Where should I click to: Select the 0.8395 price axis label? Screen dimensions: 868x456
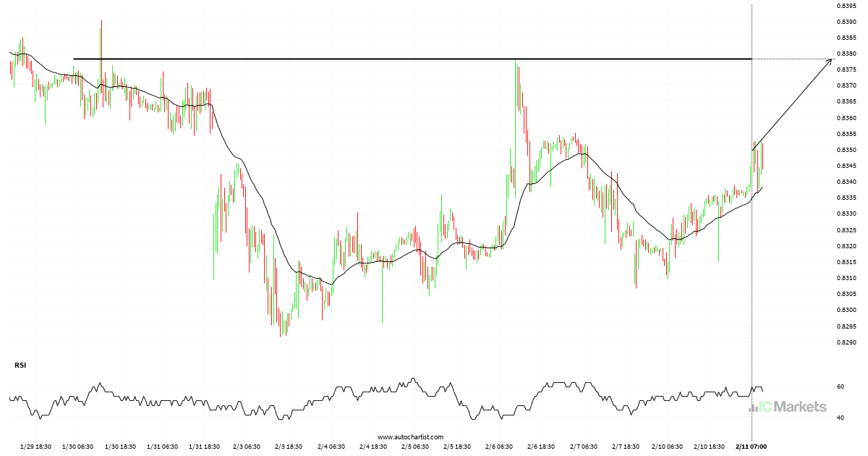846,6
